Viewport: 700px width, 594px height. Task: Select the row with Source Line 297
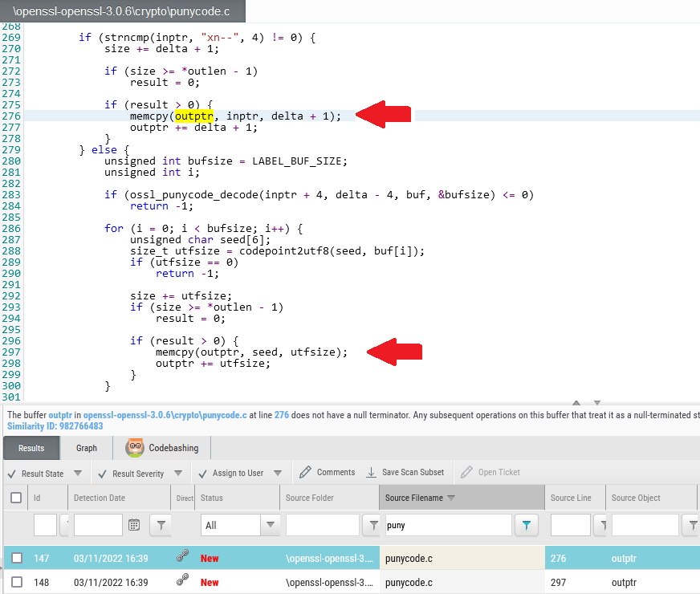pos(350,582)
